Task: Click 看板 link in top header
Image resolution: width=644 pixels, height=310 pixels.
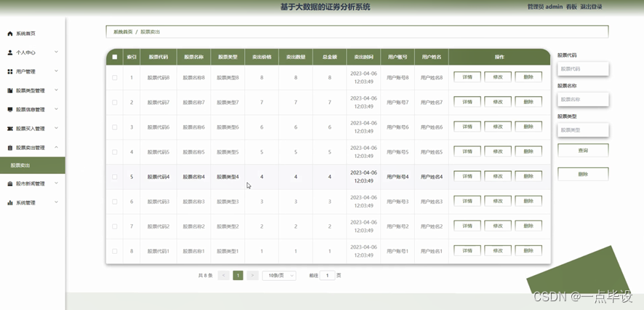Action: 571,7
